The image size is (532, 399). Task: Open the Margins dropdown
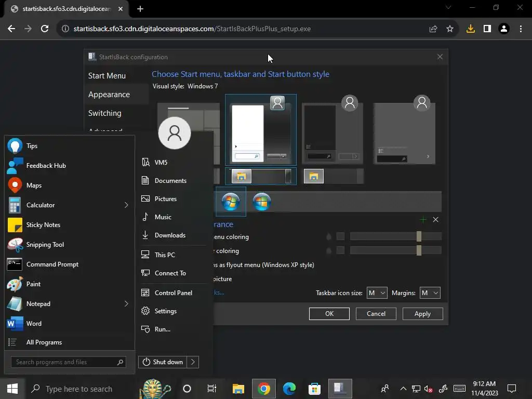coord(430,293)
